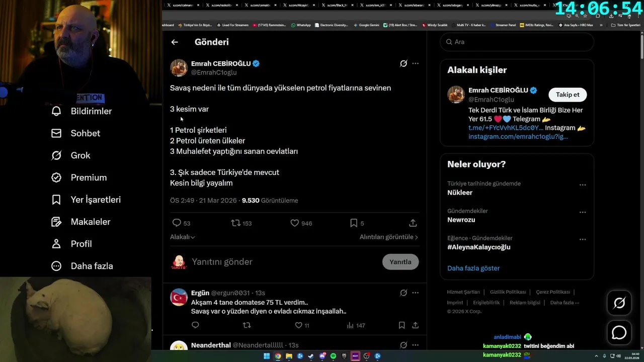Screen dimensions: 644x362
Task: Open Ergün's profile avatar
Action: pyautogui.click(x=179, y=297)
